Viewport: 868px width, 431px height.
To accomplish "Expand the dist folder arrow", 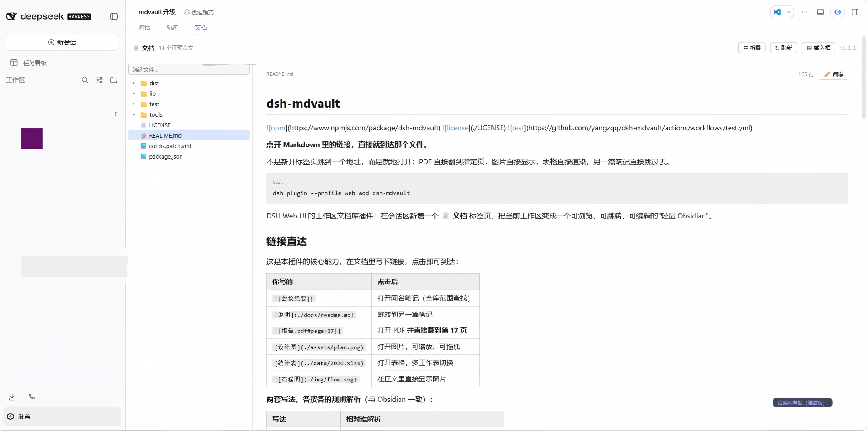I will [134, 83].
